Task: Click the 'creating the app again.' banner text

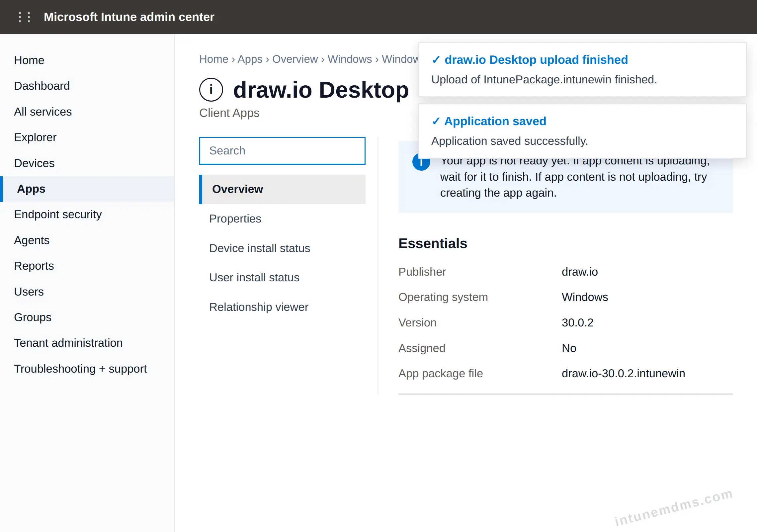Action: coord(498,193)
